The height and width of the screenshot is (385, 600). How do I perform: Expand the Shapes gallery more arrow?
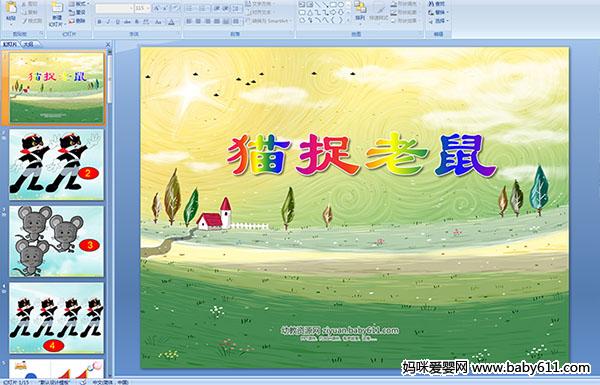click(349, 21)
